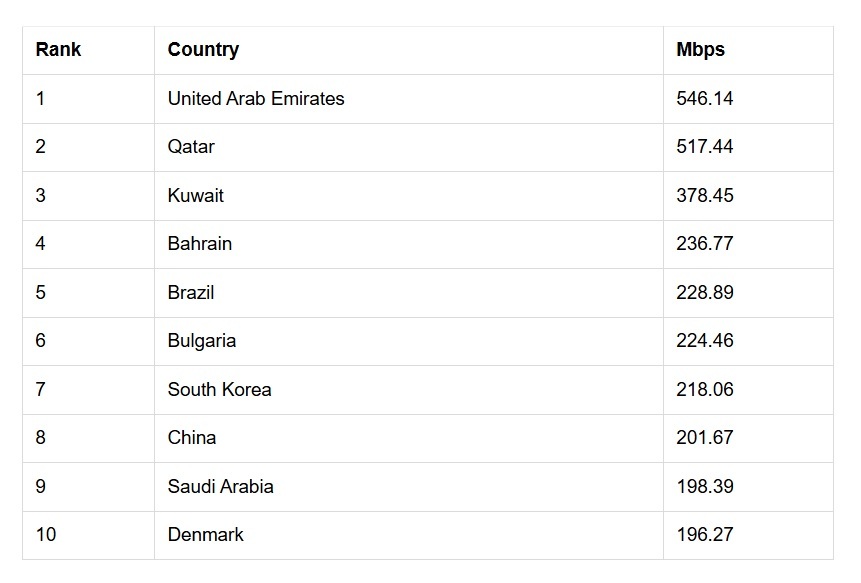Select the Bulgaria country cell

pyautogui.click(x=202, y=340)
